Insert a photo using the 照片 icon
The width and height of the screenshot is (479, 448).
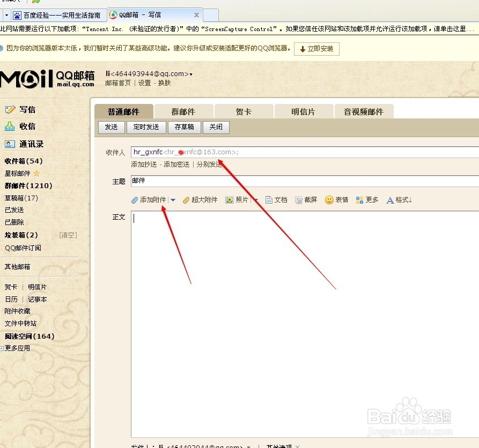(230, 199)
